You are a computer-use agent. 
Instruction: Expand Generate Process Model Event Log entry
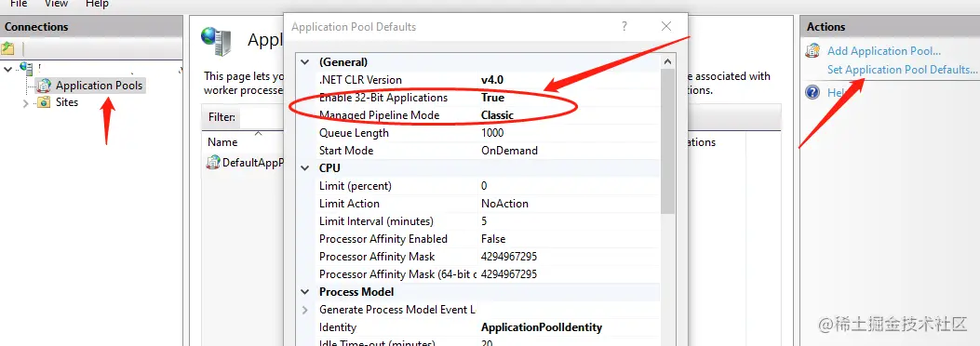click(305, 310)
